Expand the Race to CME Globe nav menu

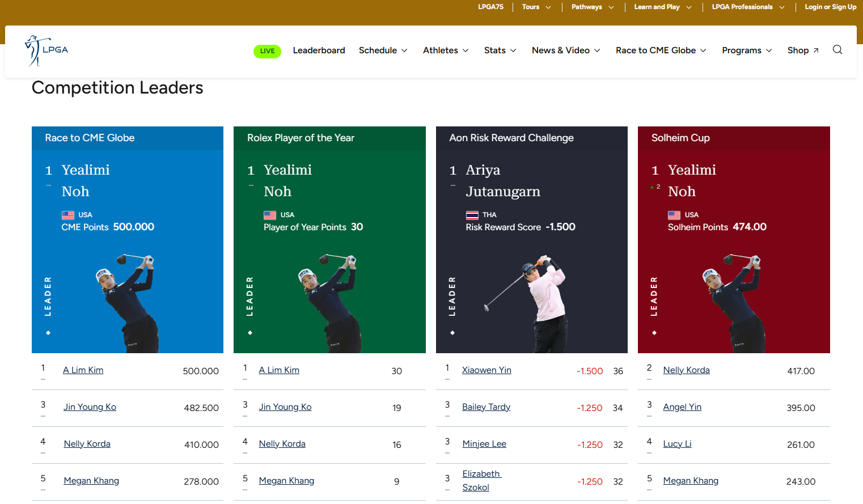point(661,50)
